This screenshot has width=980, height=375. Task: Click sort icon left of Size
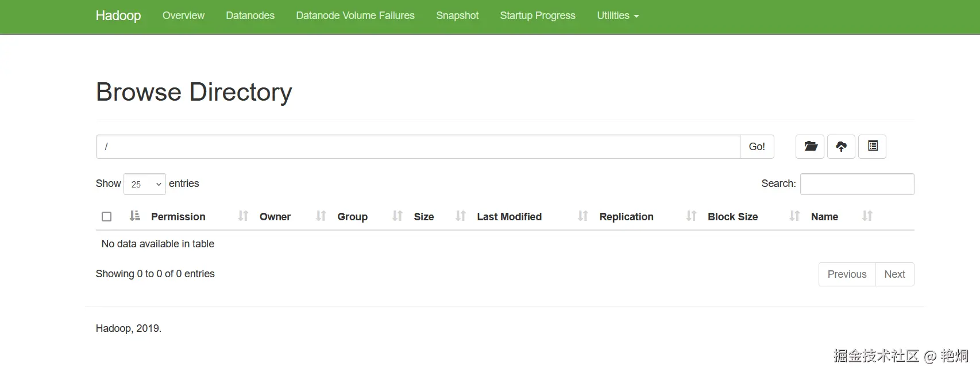(397, 216)
